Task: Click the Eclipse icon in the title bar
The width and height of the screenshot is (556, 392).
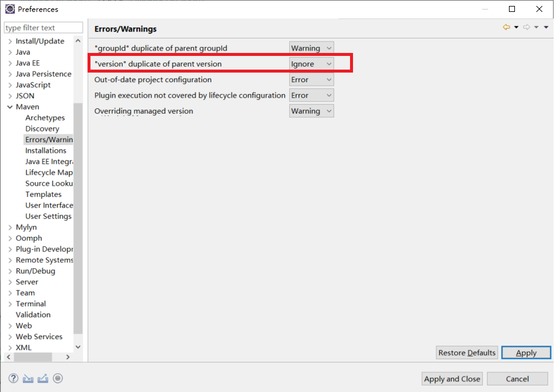Action: click(x=10, y=9)
